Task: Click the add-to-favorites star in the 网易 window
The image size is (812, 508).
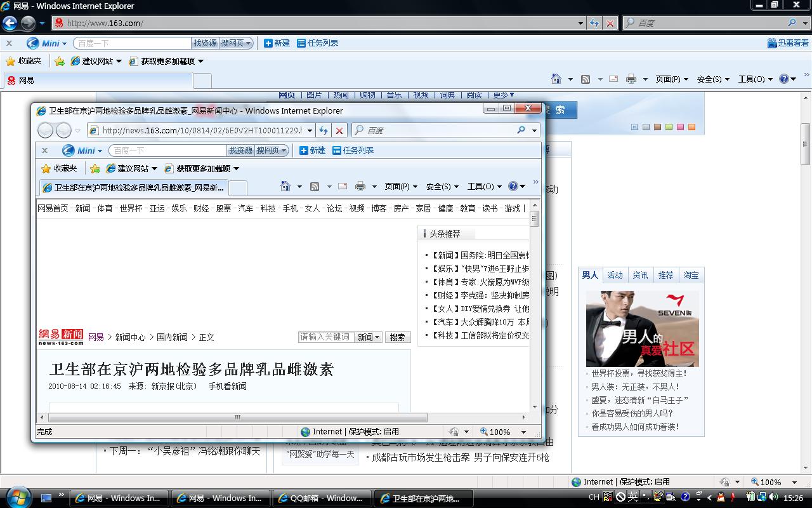Action: (x=59, y=61)
